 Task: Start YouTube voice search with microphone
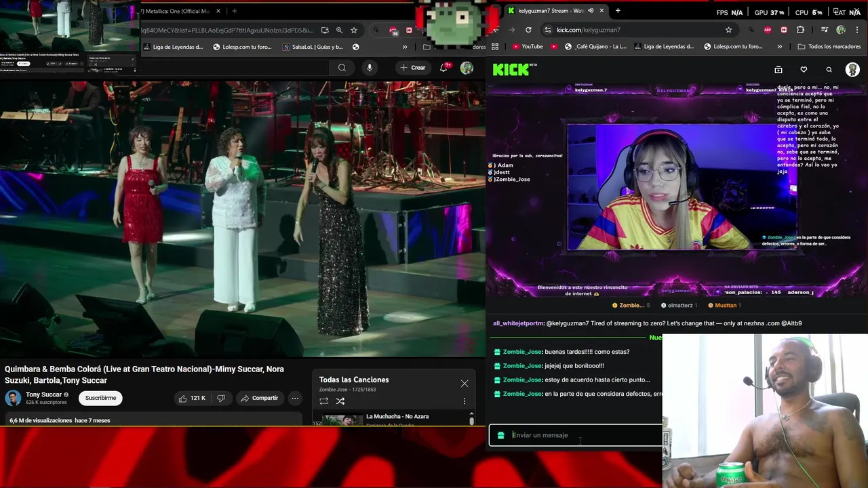(x=370, y=67)
